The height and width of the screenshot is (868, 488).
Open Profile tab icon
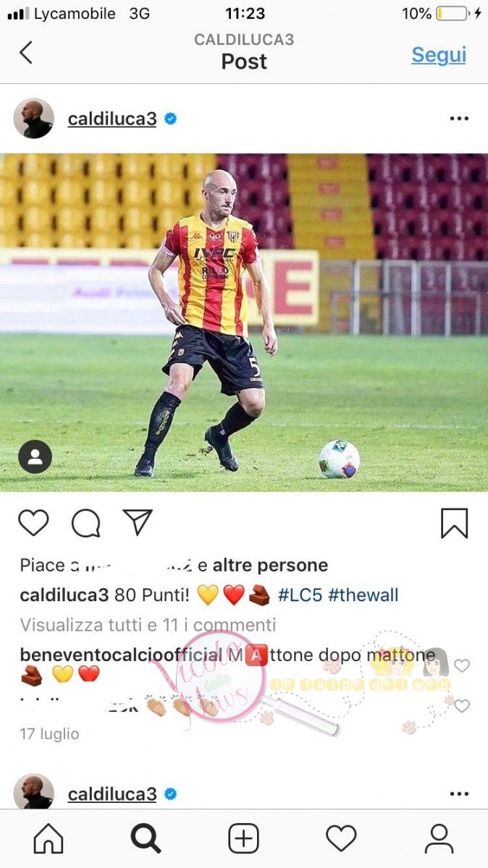click(439, 839)
